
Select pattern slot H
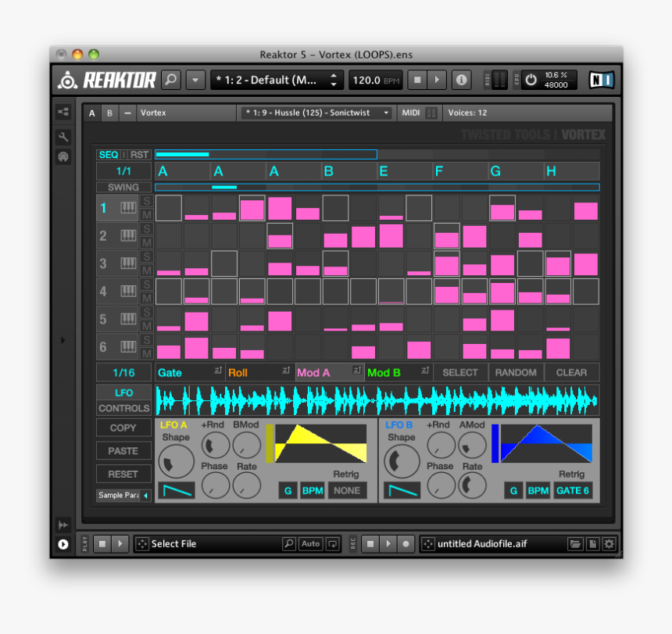572,171
